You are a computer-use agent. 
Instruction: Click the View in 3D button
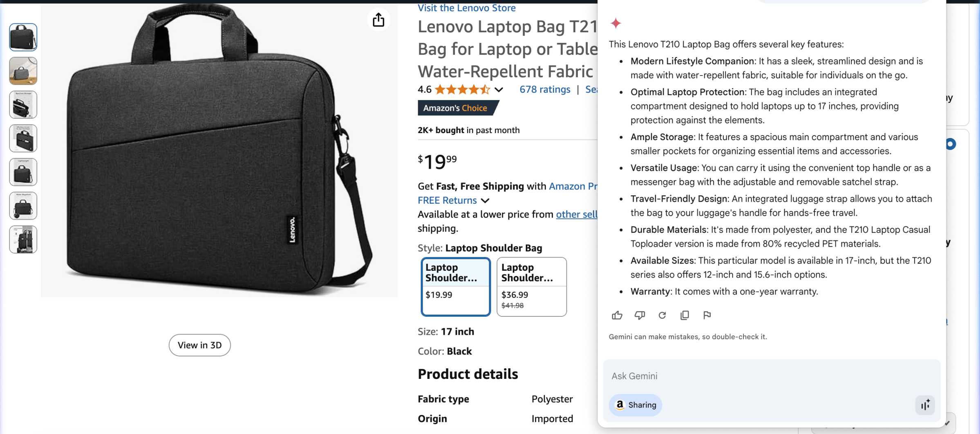click(x=199, y=345)
